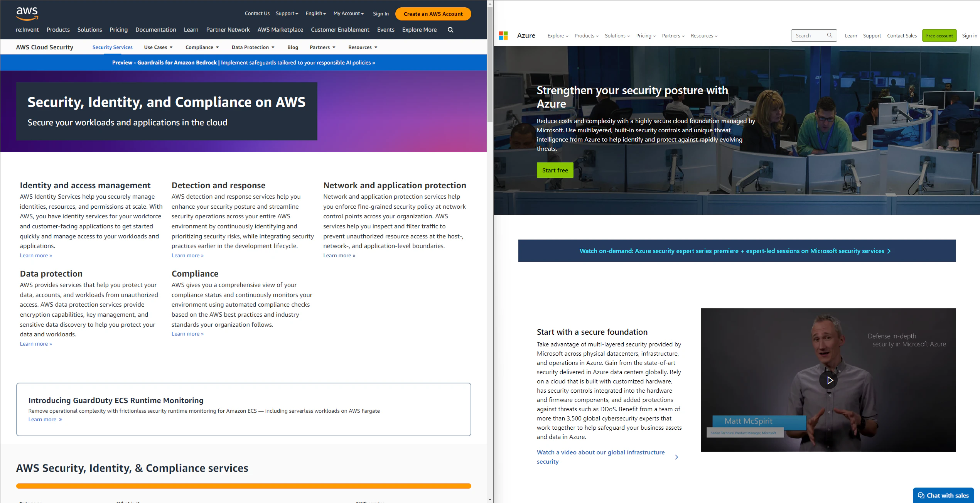The image size is (980, 503).
Task: Click the arrow next to global infrastructure security link
Action: [677, 457]
